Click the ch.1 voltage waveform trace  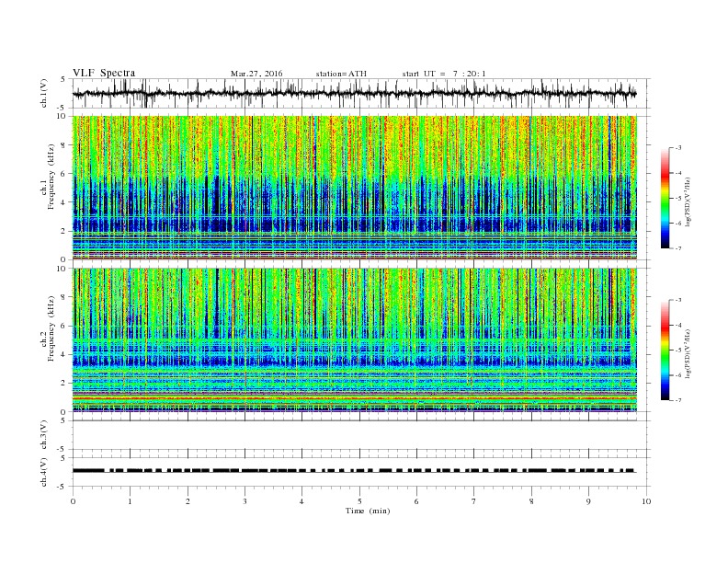tap(354, 93)
